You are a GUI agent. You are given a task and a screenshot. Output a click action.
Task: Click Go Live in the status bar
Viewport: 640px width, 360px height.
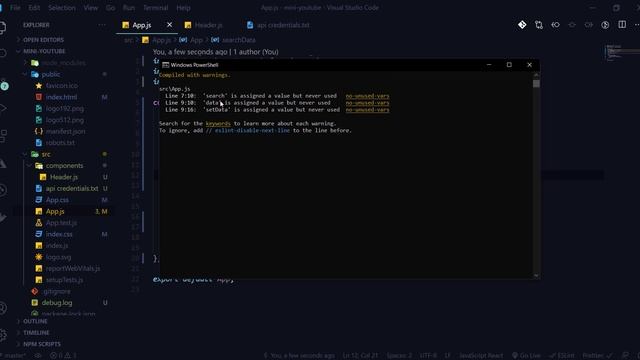pos(526,356)
